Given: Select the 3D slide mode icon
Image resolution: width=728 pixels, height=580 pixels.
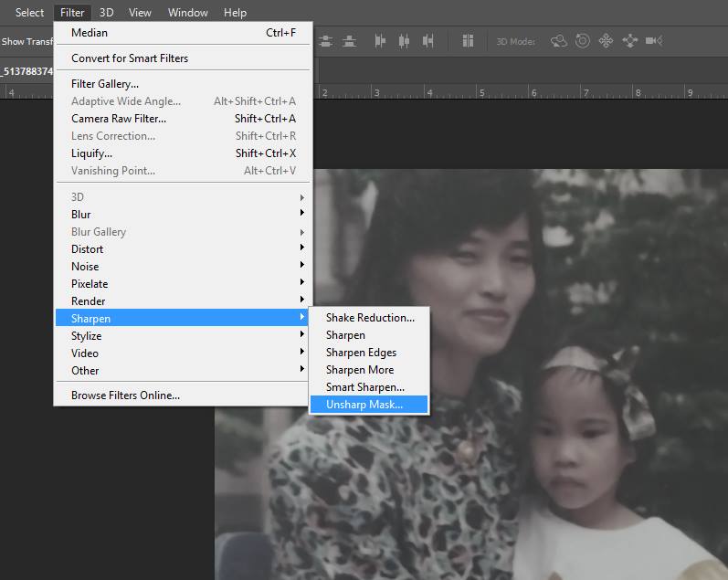Looking at the screenshot, I should pyautogui.click(x=629, y=41).
